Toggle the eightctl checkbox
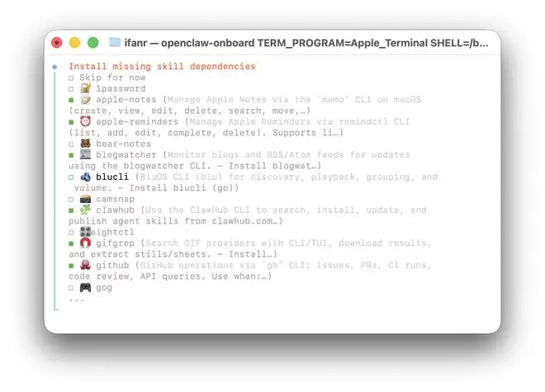The height and width of the screenshot is (392, 545). 71,233
